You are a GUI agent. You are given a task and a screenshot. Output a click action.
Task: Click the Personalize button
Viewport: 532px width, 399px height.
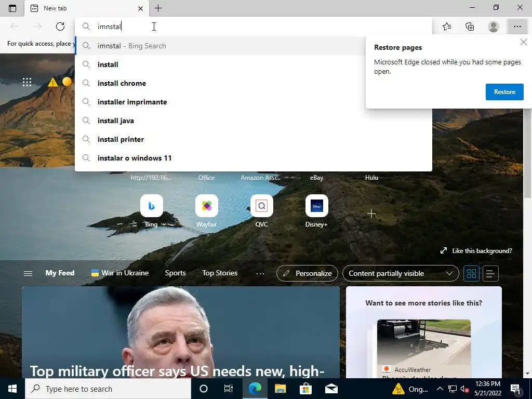pyautogui.click(x=307, y=273)
